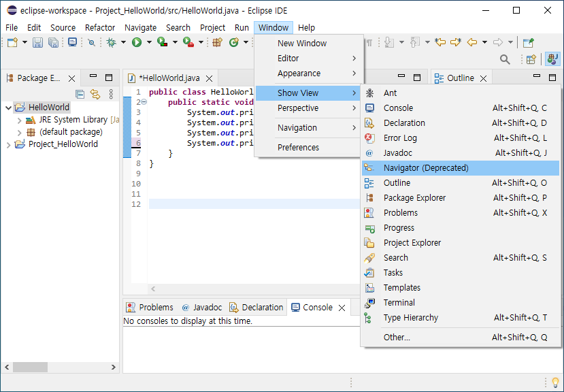Click Package Explorer scroll right arrow

click(x=114, y=367)
